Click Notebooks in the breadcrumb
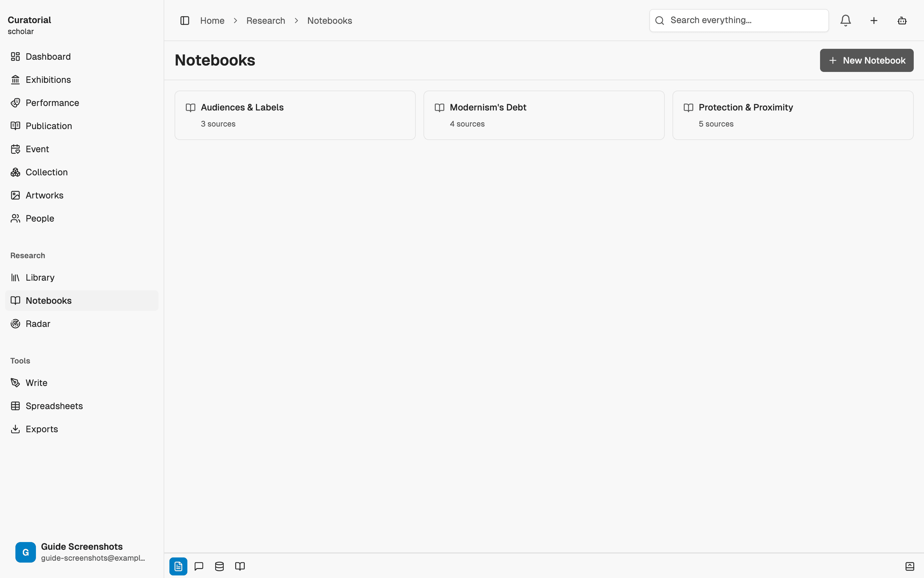Screen dimensions: 924x578 click(329, 21)
